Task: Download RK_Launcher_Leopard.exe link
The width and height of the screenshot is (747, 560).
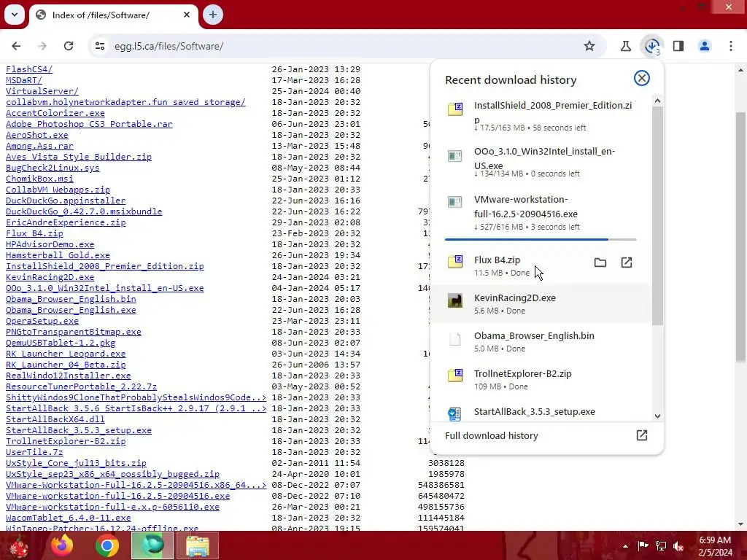Action: 66,354
